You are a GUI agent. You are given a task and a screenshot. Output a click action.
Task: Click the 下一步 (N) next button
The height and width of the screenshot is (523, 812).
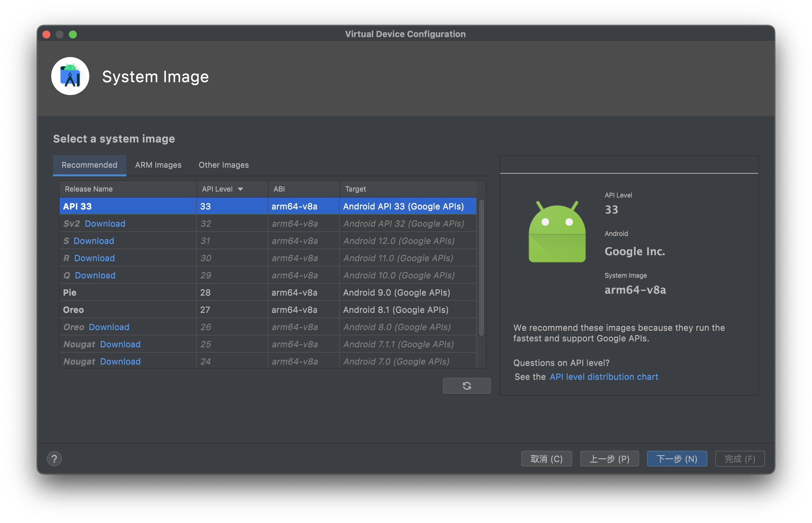tap(677, 459)
